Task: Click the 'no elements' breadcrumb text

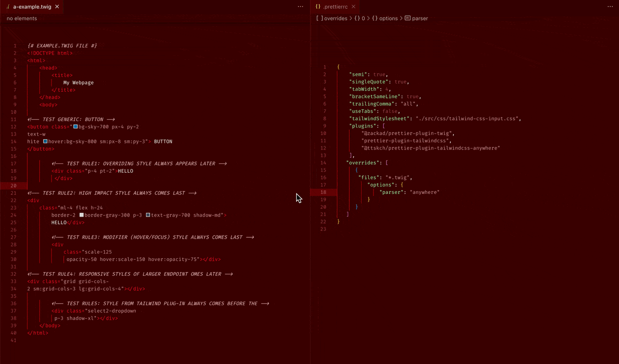Action: click(22, 19)
